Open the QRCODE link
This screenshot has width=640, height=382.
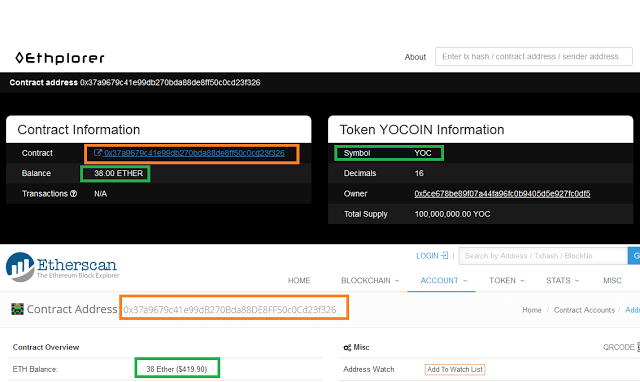pyautogui.click(x=619, y=347)
